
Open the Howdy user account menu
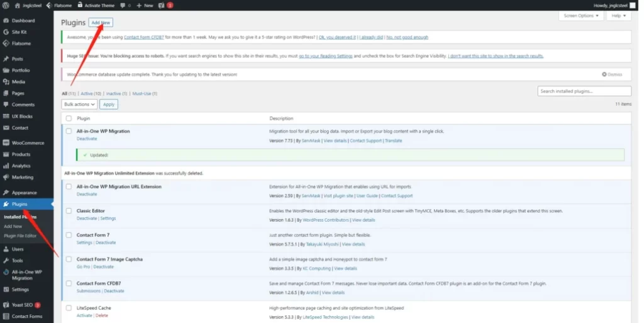[614, 5]
